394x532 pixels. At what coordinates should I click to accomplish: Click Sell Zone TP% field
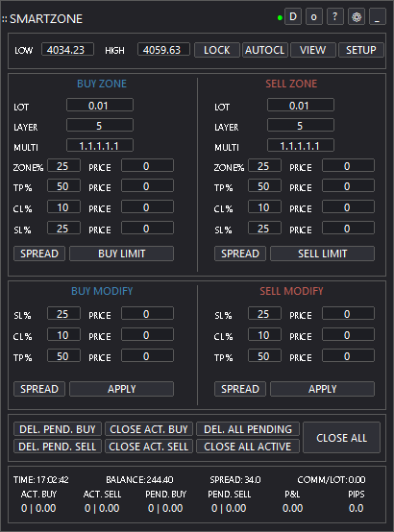click(x=264, y=186)
